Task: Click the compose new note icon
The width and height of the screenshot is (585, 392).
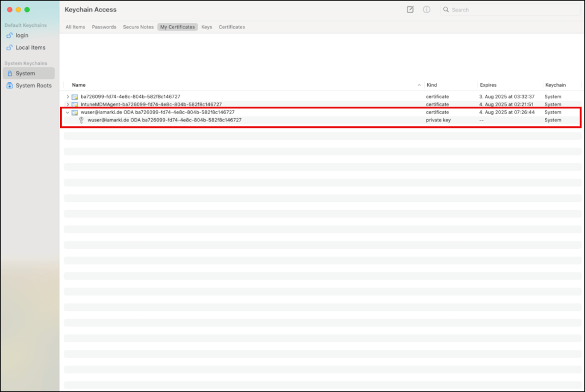Action: (x=410, y=10)
